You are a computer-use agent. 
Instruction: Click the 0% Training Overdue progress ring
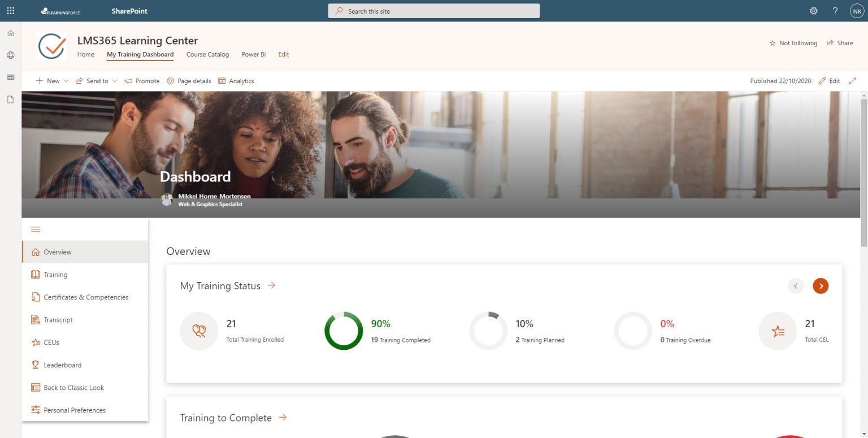pos(633,331)
